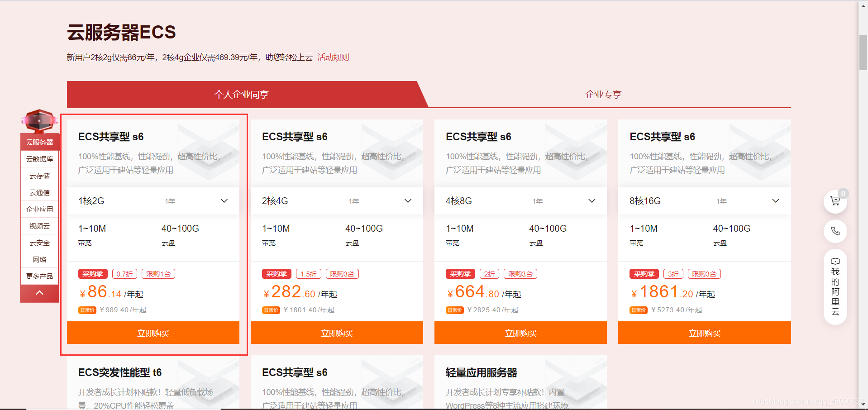Click the 0.7折 discount tag
Screen dimensions: 868x410
pyautogui.click(x=124, y=274)
